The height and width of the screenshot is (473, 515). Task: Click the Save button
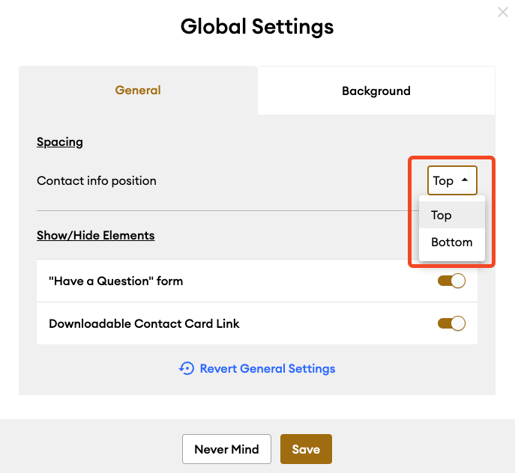point(306,449)
